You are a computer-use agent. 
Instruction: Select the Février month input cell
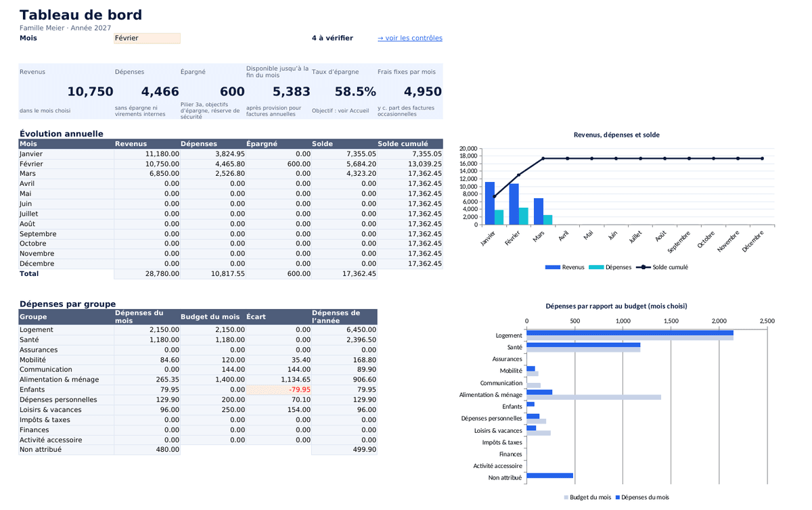click(x=147, y=39)
